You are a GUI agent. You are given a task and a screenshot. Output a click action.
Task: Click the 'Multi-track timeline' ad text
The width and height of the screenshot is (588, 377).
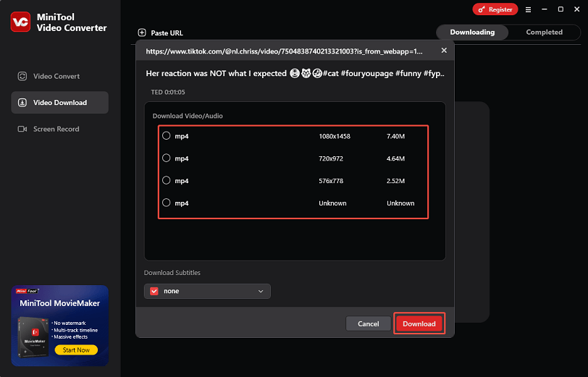(x=75, y=330)
